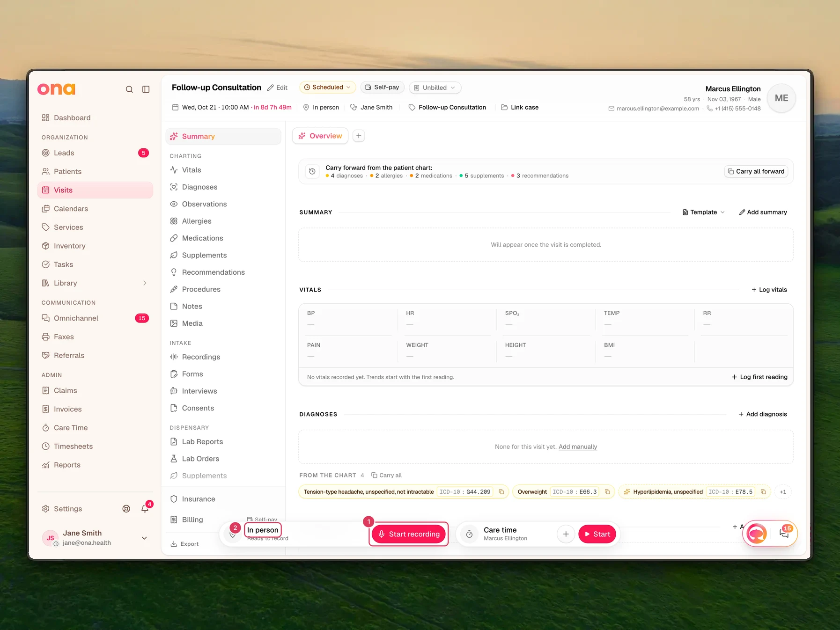Launch the ona assistant orb
The width and height of the screenshot is (840, 630).
click(x=757, y=534)
